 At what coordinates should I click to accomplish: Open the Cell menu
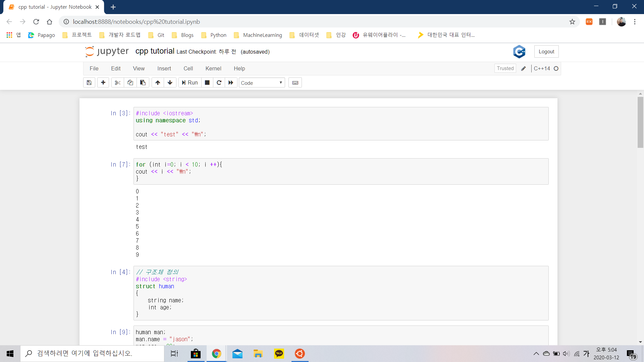tap(188, 68)
